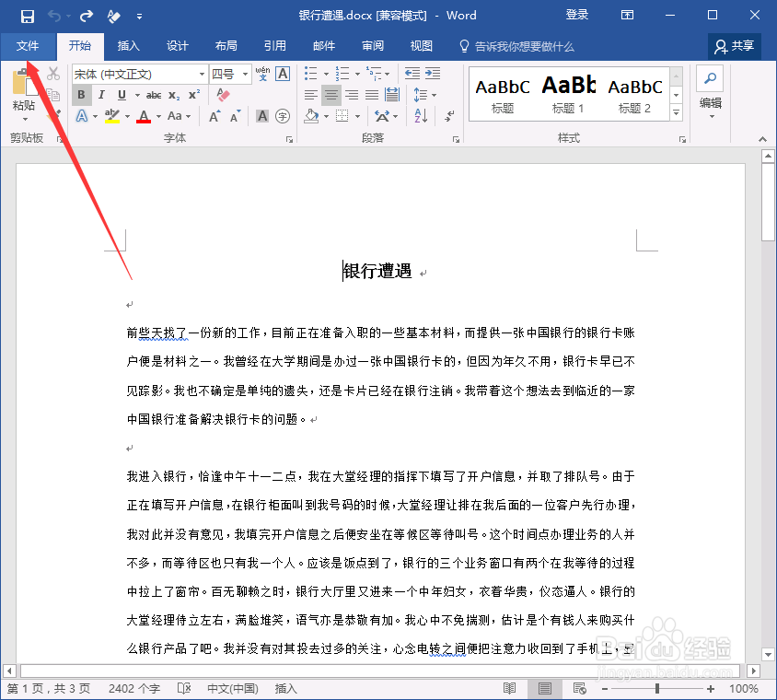Click the grow font size icon
Viewport: 777px width, 700px height.
215,116
